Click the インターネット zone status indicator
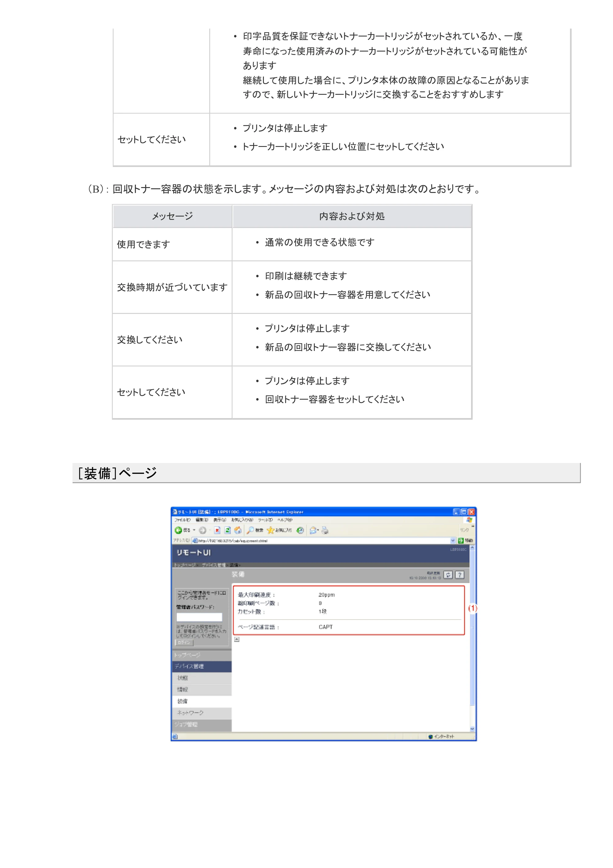 point(442,736)
